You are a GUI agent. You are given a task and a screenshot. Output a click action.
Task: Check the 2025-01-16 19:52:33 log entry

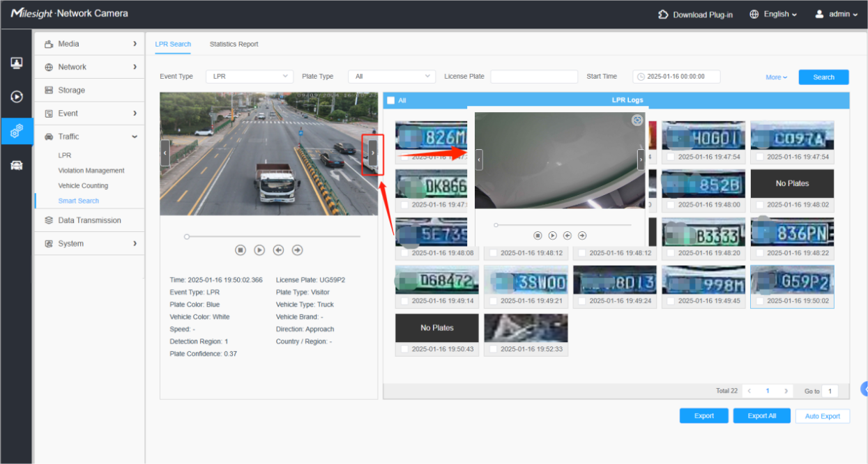[493, 349]
